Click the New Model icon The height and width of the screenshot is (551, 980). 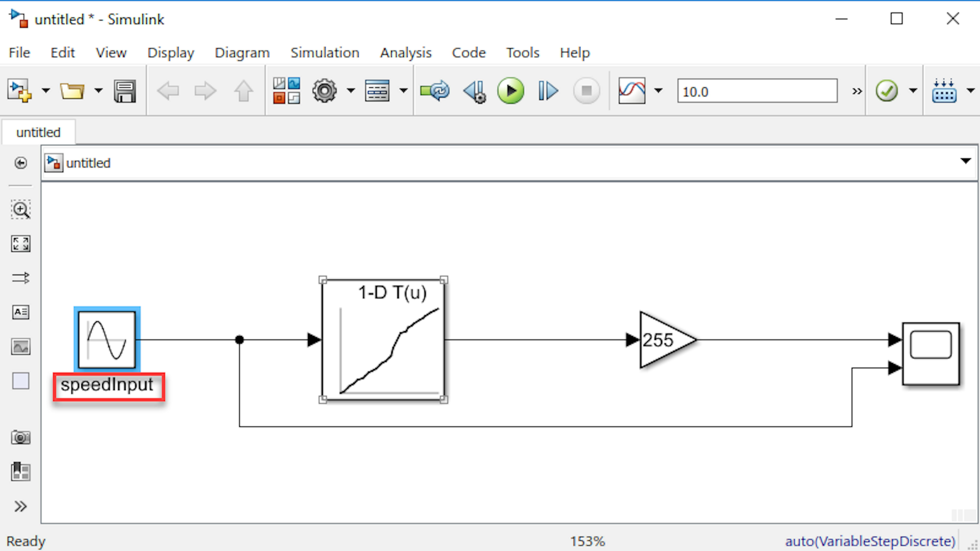(20, 91)
